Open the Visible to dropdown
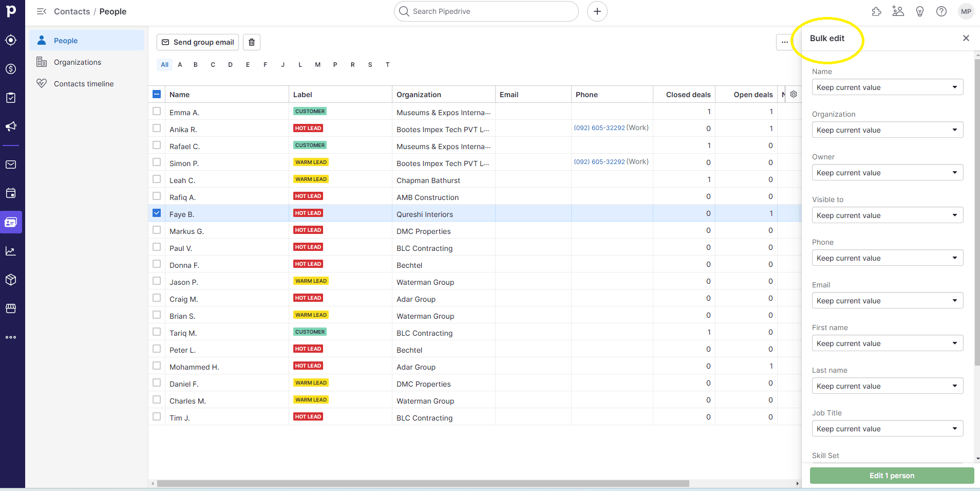This screenshot has height=491, width=980. click(888, 215)
